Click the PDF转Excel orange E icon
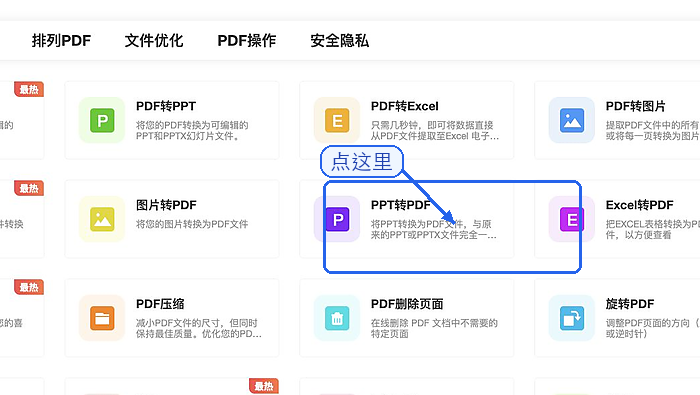The width and height of the screenshot is (700, 395). (337, 120)
